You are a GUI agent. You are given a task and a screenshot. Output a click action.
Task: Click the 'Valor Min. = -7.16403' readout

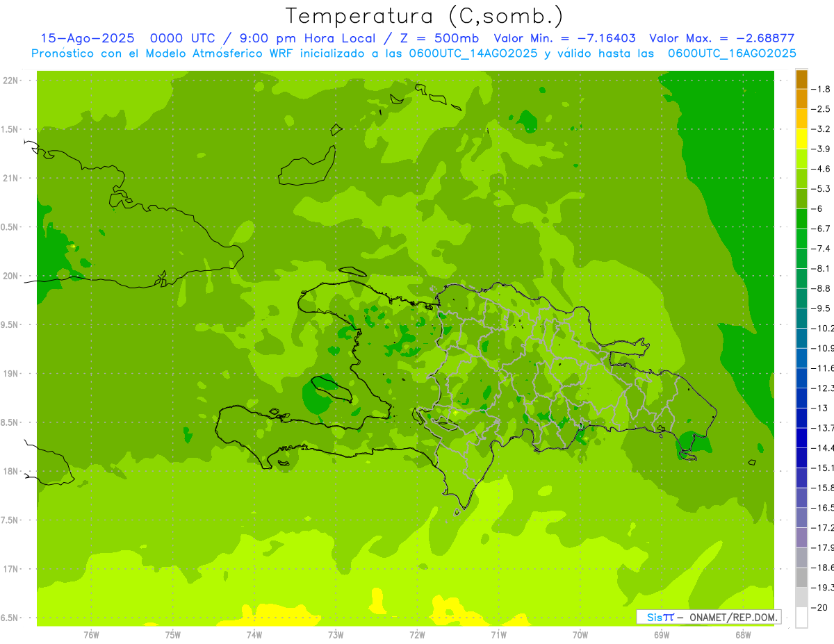(x=565, y=39)
